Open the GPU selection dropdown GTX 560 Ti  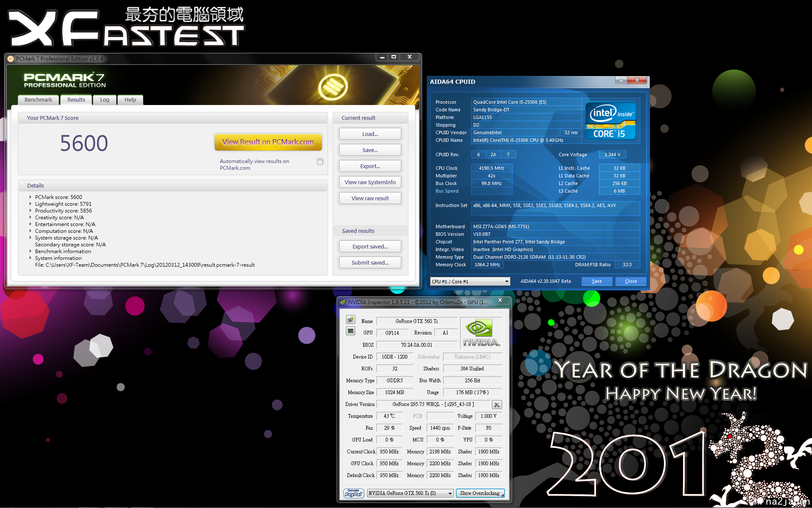click(x=410, y=493)
